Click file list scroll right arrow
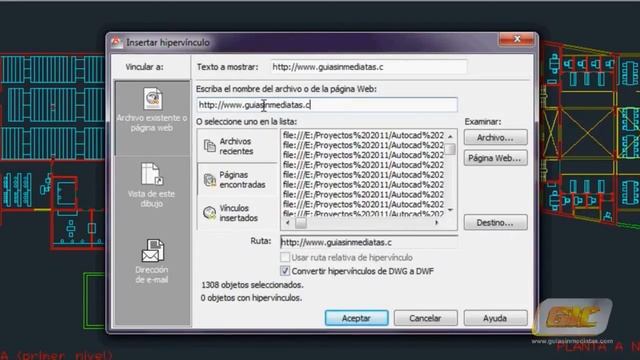 pyautogui.click(x=437, y=223)
